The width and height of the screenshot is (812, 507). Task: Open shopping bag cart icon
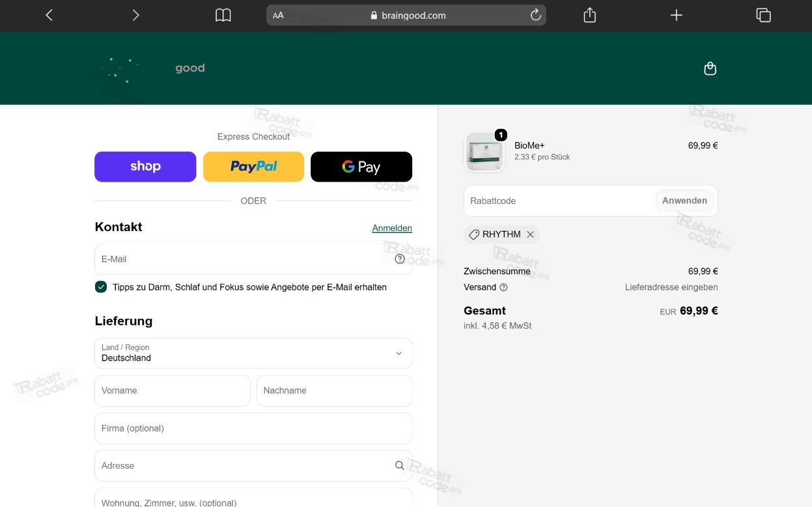710,68
